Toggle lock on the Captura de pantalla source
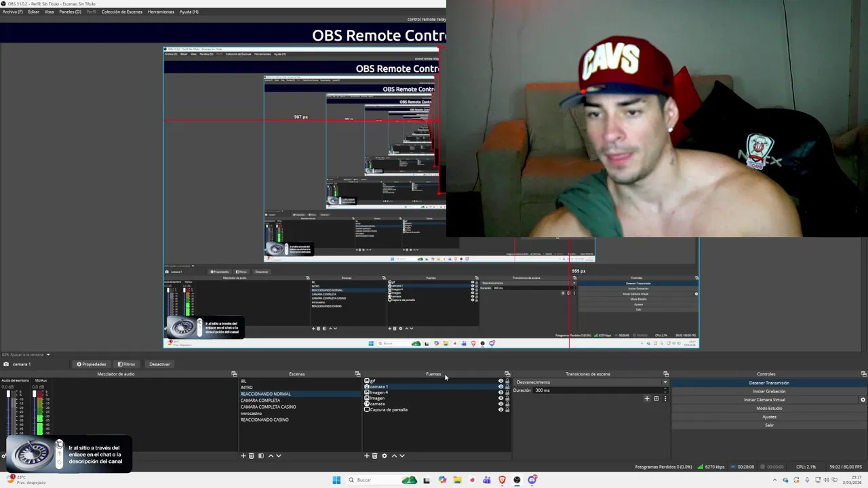Screen dimensions: 868x488 (507, 409)
